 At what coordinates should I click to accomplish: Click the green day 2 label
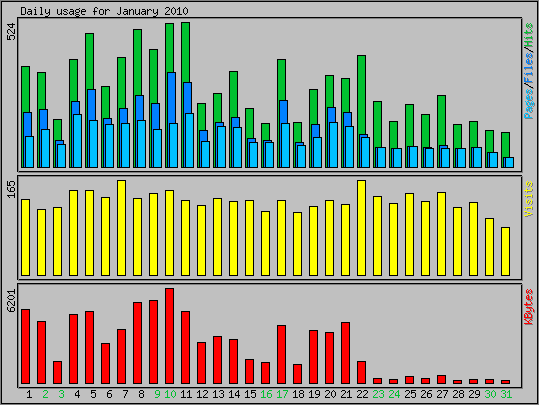click(45, 394)
